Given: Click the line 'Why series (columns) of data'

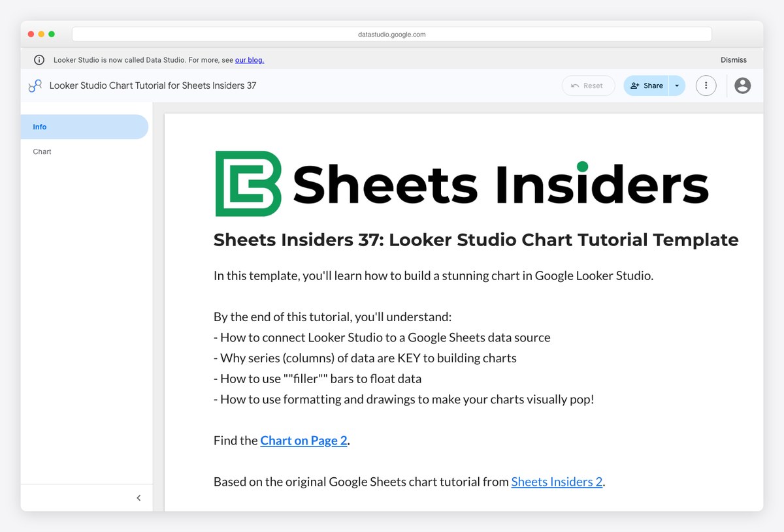Looking at the screenshot, I should click(365, 358).
